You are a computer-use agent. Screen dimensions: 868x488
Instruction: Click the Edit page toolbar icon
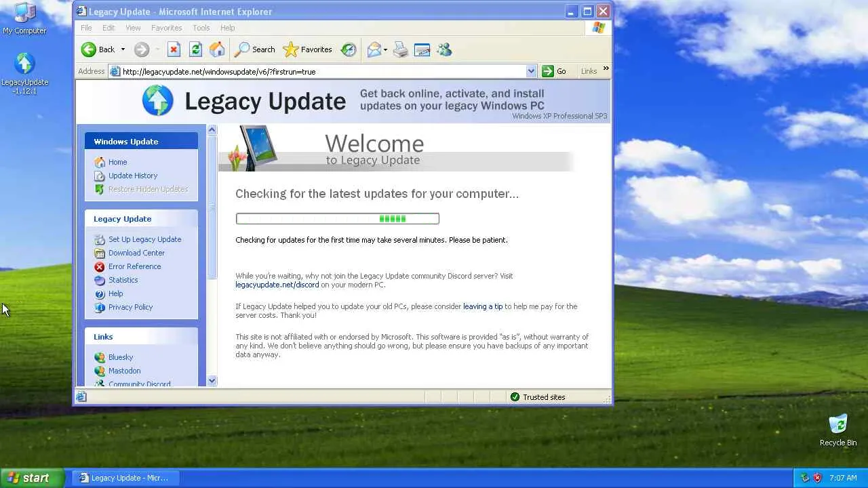point(422,49)
